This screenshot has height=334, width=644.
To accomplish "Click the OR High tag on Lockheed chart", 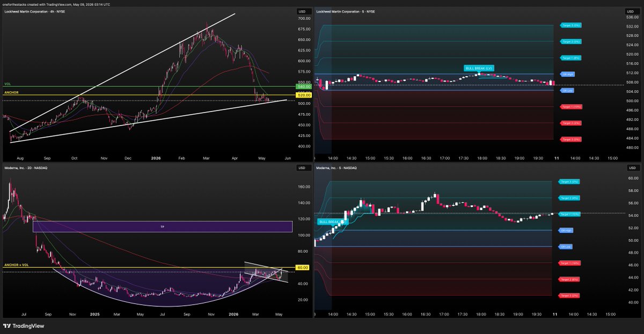I will pos(567,74).
